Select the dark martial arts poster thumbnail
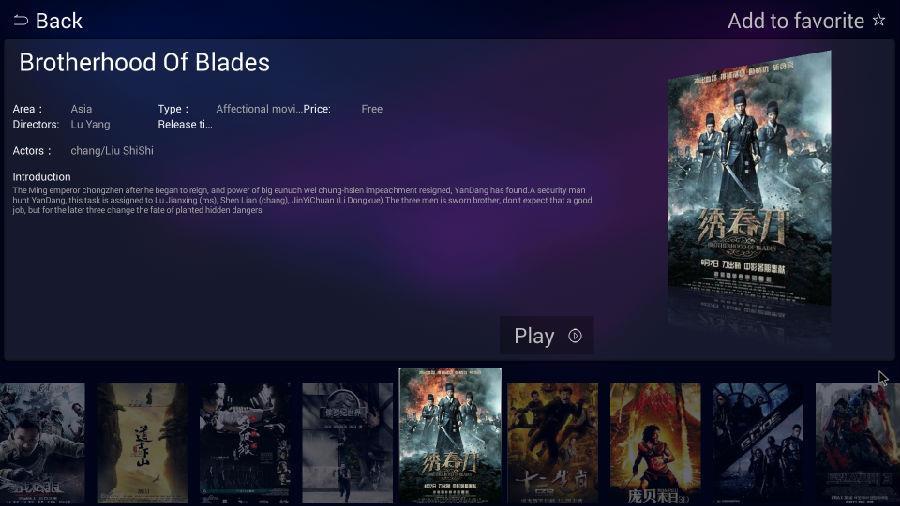This screenshot has height=506, width=900. click(245, 443)
